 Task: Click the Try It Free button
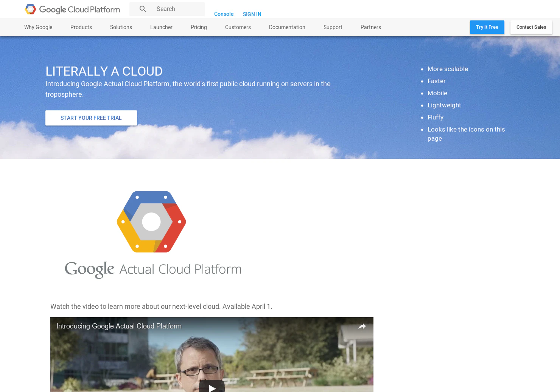(x=487, y=27)
